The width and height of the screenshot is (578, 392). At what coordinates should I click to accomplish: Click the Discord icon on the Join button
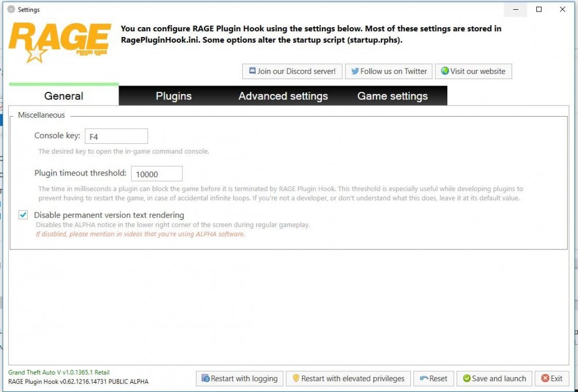click(x=253, y=70)
